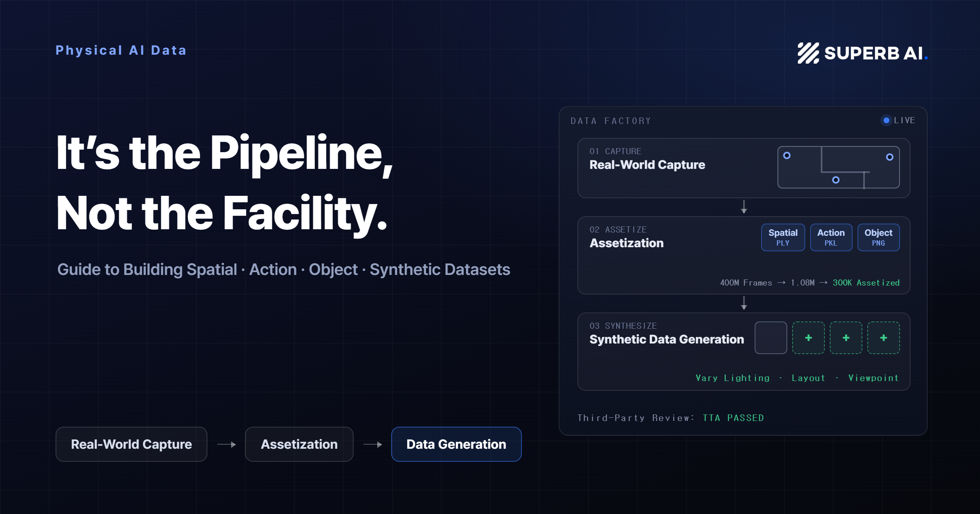
Task: Click the LIVE status blue dot
Action: click(886, 120)
